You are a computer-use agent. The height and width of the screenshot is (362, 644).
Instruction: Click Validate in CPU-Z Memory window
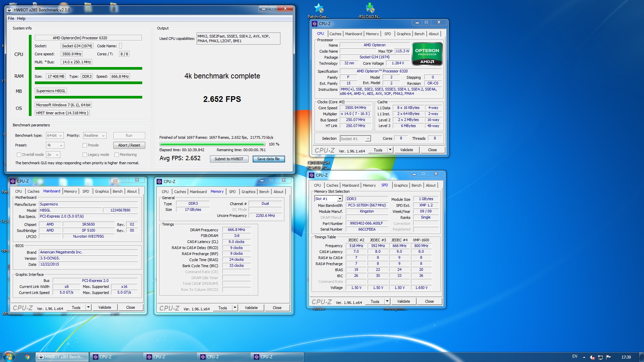[251, 308]
